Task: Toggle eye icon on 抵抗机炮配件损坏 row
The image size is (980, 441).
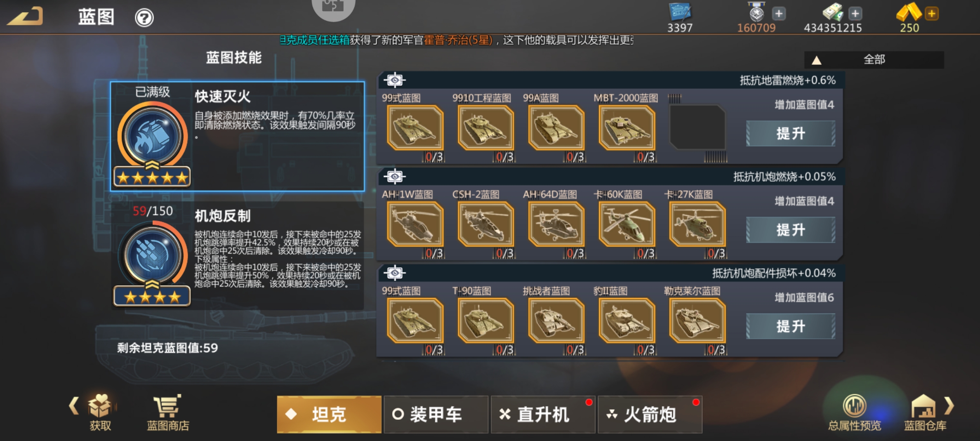Action: click(x=394, y=273)
